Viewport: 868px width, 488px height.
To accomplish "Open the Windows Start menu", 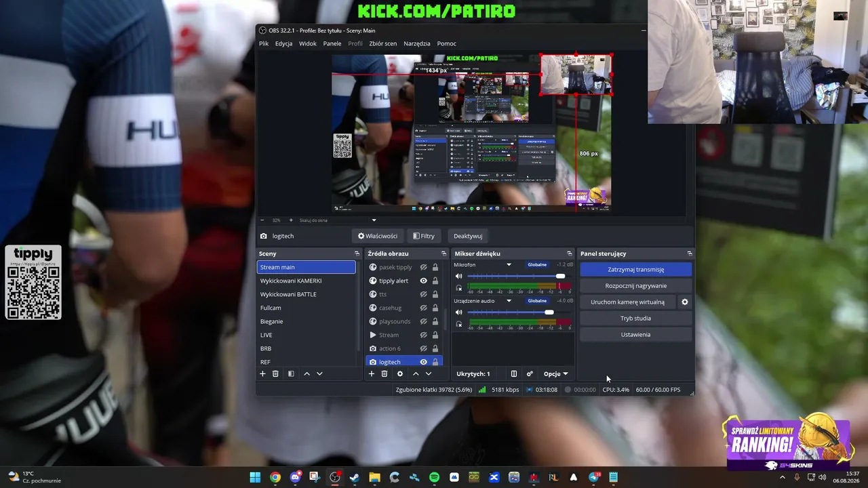I will (255, 477).
